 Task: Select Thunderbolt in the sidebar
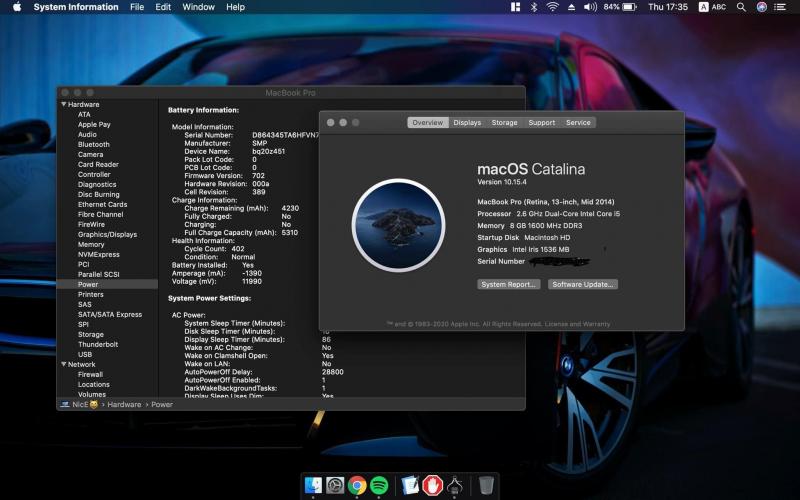point(98,344)
